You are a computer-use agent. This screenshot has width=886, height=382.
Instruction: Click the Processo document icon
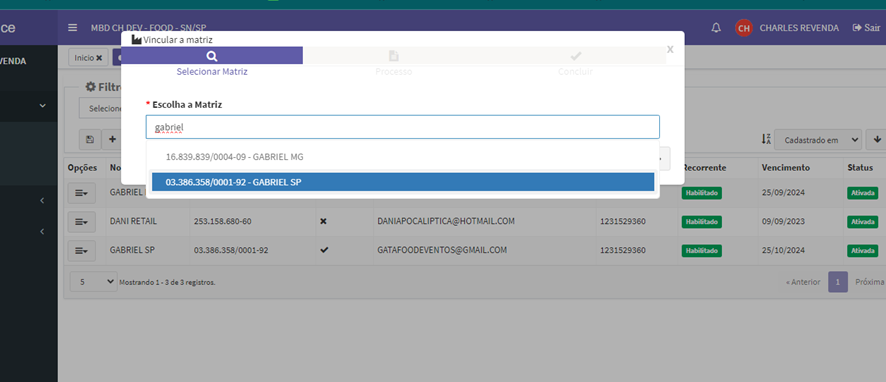(393, 56)
